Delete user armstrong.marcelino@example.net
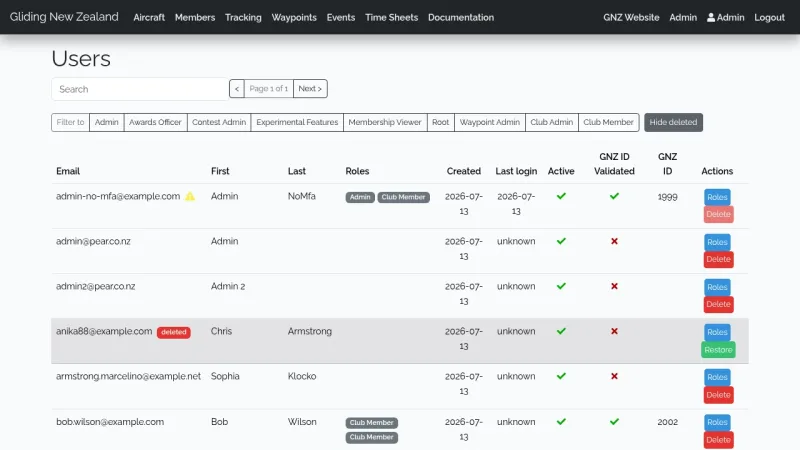800x450 pixels. pos(718,395)
